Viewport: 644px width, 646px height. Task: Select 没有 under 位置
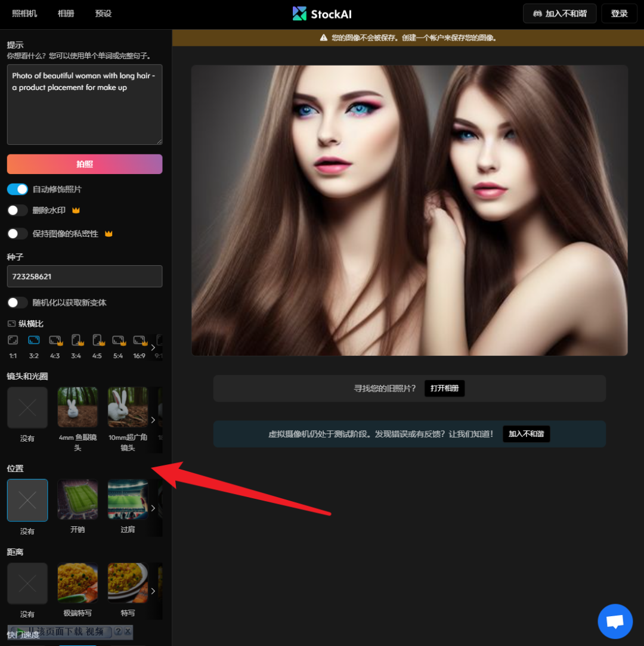27,500
